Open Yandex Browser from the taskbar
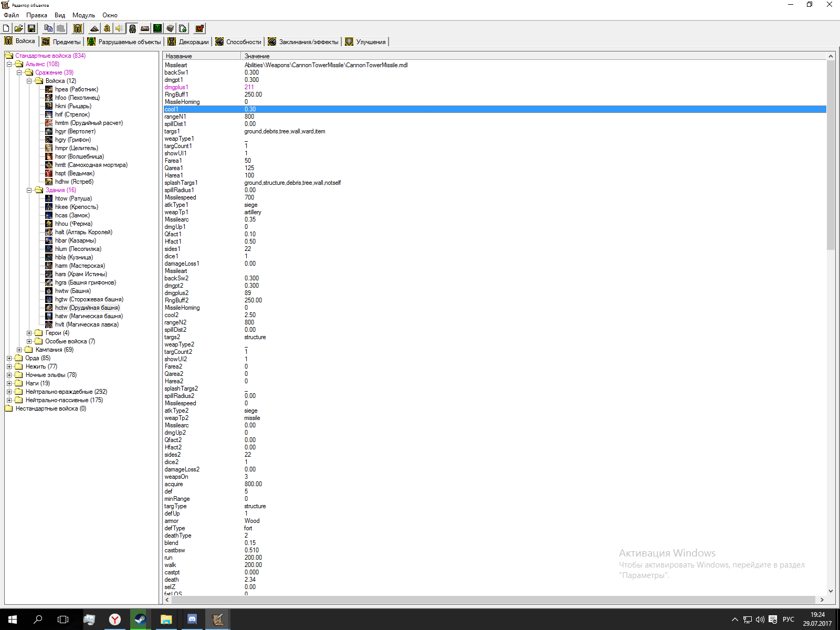840x630 pixels. pos(115,619)
